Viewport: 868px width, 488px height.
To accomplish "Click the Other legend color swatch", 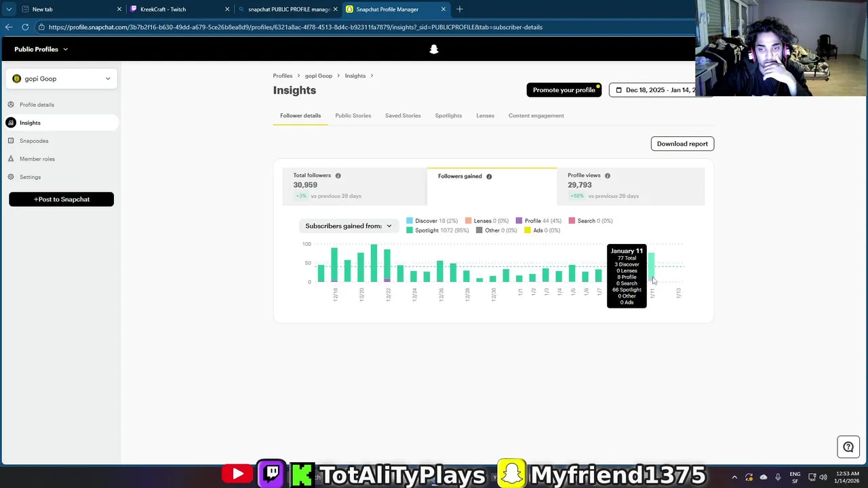I will click(x=479, y=230).
